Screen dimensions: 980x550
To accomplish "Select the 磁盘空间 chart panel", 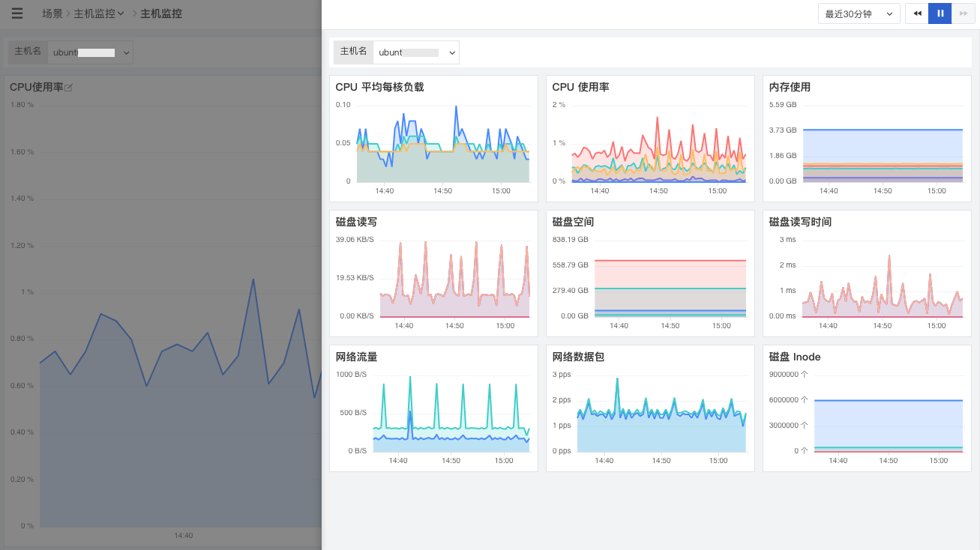I will point(650,274).
